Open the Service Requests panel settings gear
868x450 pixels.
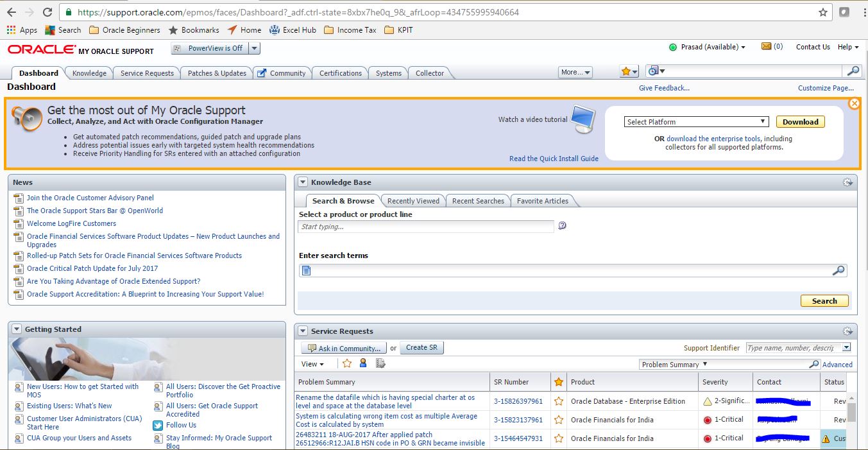tap(847, 331)
